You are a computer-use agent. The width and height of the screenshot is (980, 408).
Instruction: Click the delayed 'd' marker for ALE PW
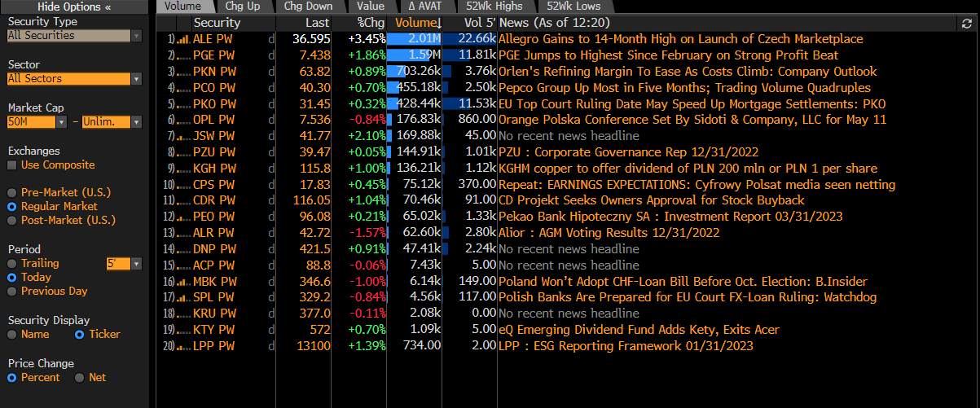270,39
